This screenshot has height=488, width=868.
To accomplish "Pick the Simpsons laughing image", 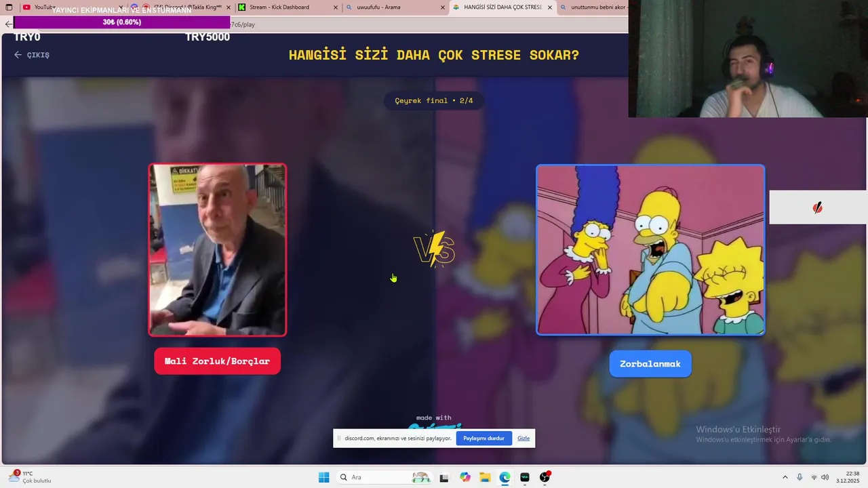I will point(650,249).
